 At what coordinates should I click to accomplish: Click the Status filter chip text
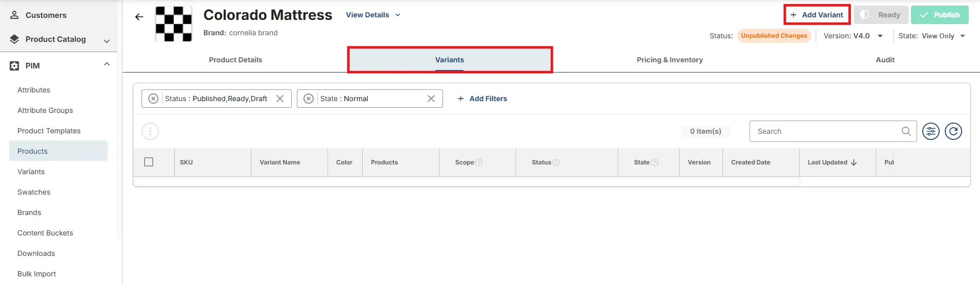[x=216, y=99]
